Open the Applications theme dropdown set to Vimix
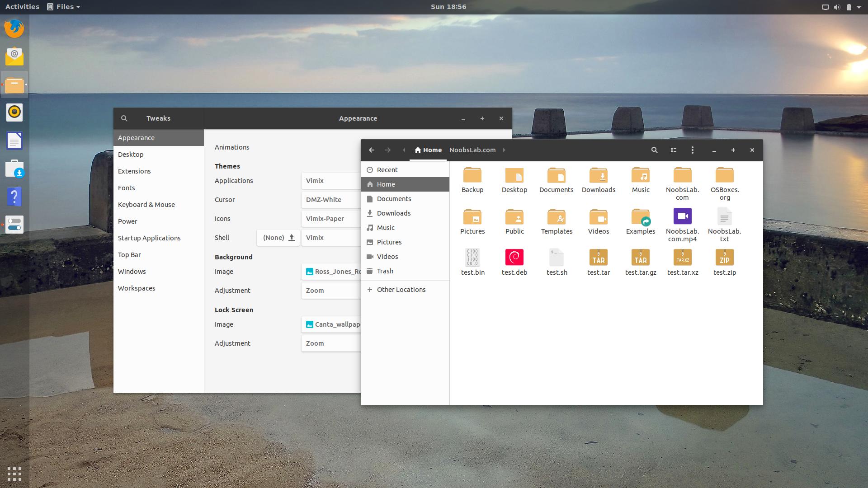868x488 pixels. (331, 180)
